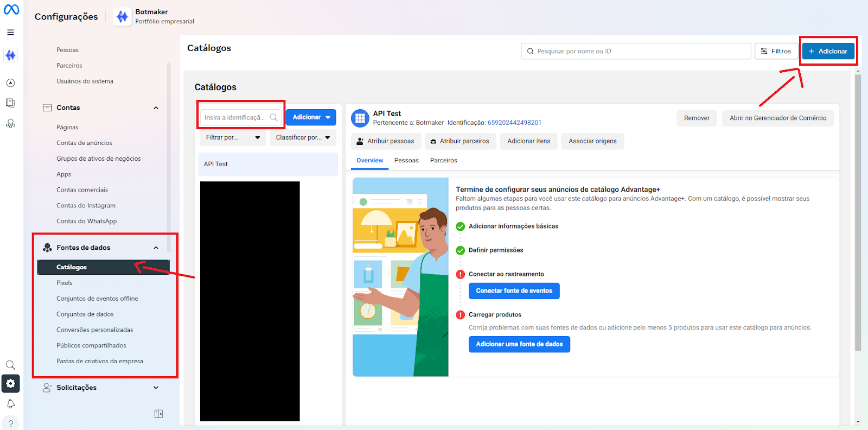The width and height of the screenshot is (868, 430).
Task: Open the compass icon in left rail
Action: (10, 83)
